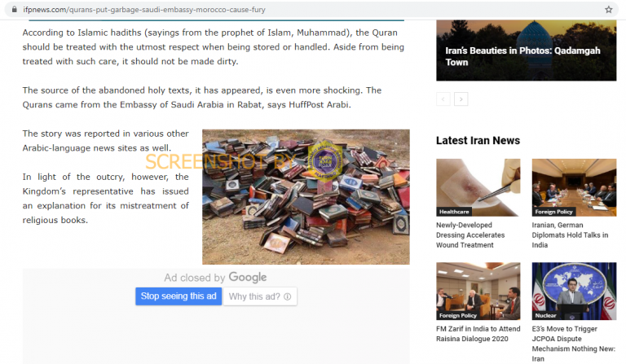This screenshot has width=626, height=364.
Task: Open the Zarif meeting room thumbnail
Action: [478, 291]
